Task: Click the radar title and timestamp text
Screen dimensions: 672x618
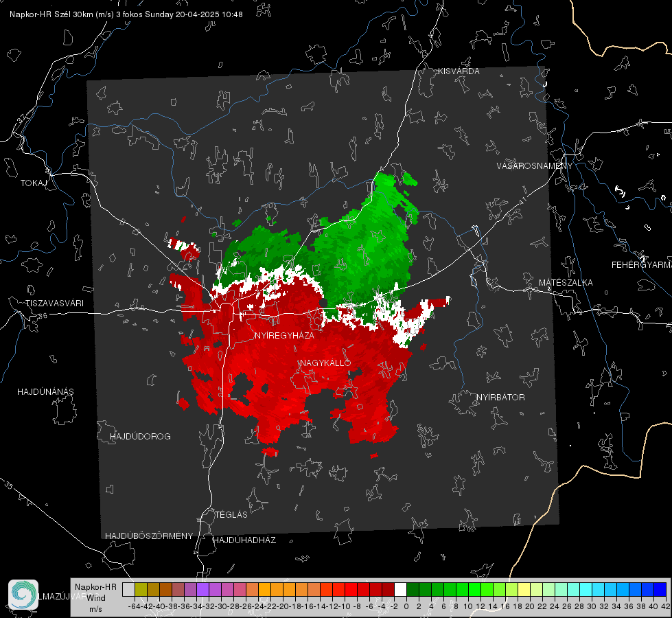Action: click(126, 14)
